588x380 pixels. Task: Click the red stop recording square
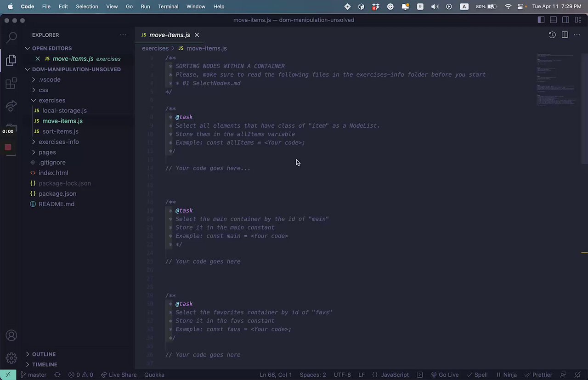click(x=8, y=147)
